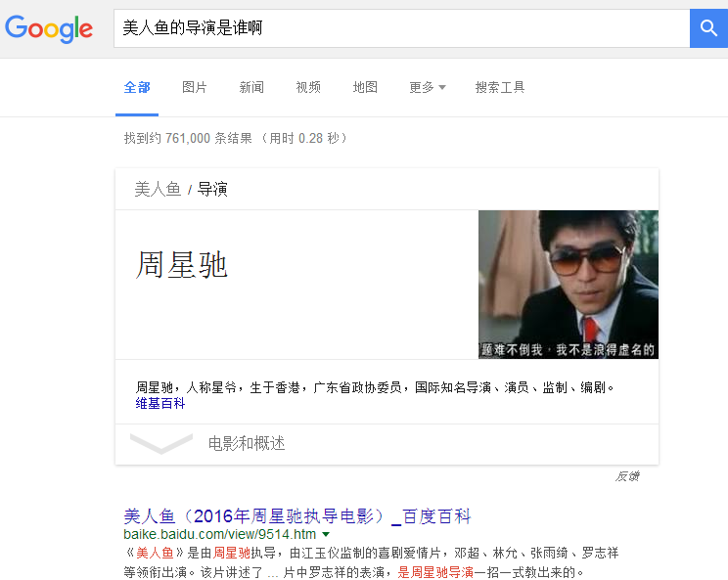
Task: Open the green arrow dropdown beside the Baidu URL
Action: click(326, 535)
